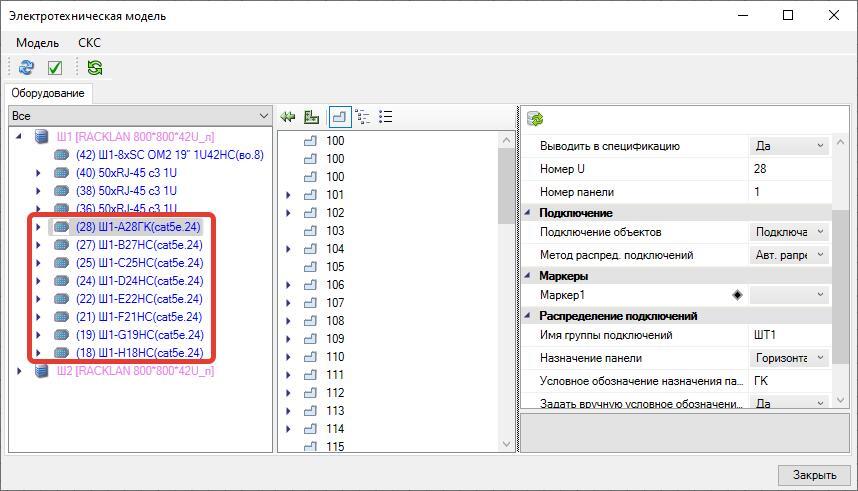Click the diamond icon beside Маркер1
The image size is (858, 491).
[x=738, y=295]
